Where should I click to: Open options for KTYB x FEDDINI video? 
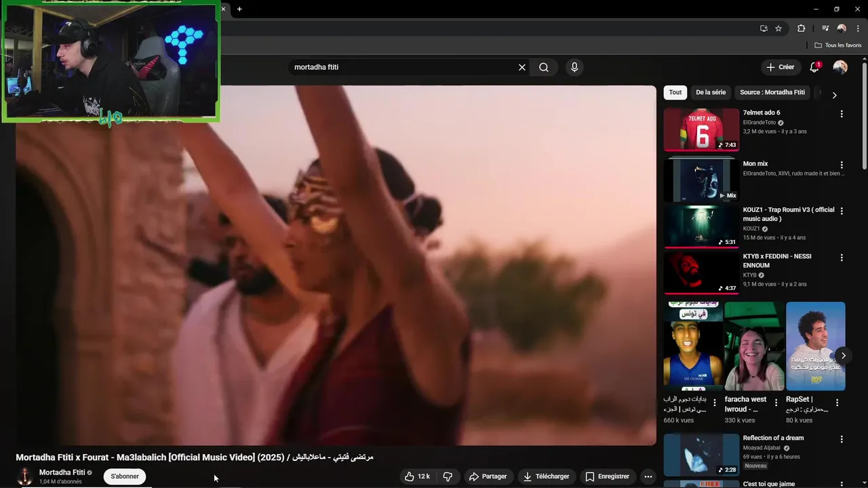842,258
